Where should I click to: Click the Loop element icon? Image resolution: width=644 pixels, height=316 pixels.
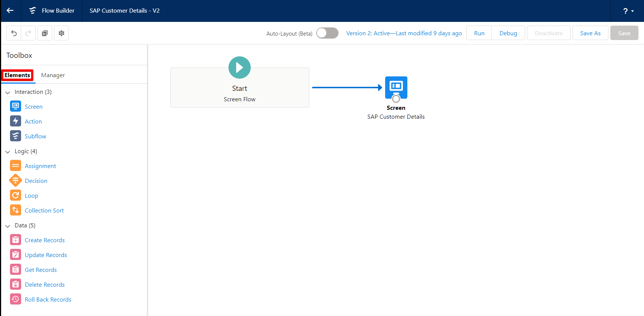coord(16,195)
